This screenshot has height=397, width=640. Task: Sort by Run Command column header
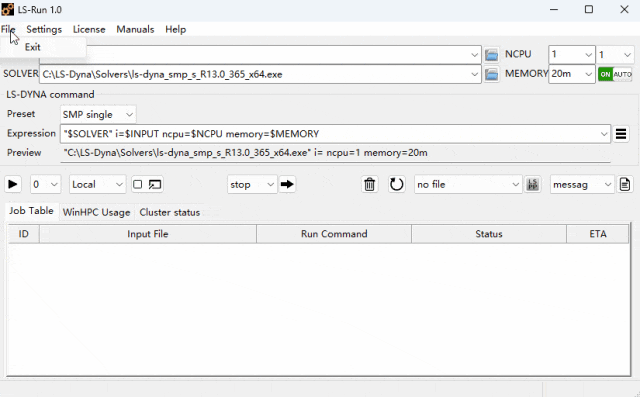(334, 234)
